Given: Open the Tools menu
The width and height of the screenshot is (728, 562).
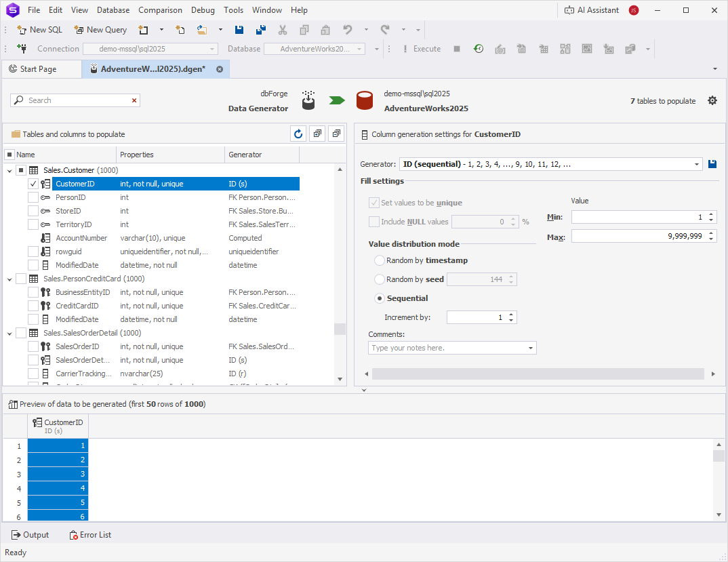Looking at the screenshot, I should 233,10.
